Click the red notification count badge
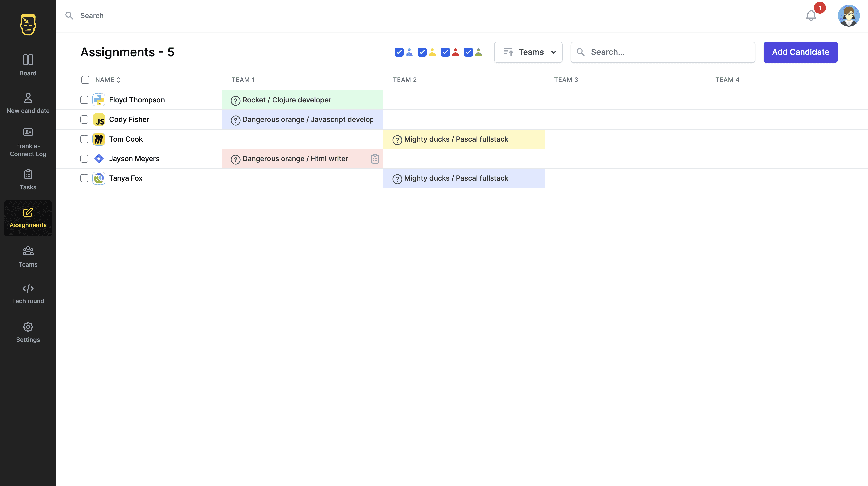868x486 pixels. click(820, 8)
